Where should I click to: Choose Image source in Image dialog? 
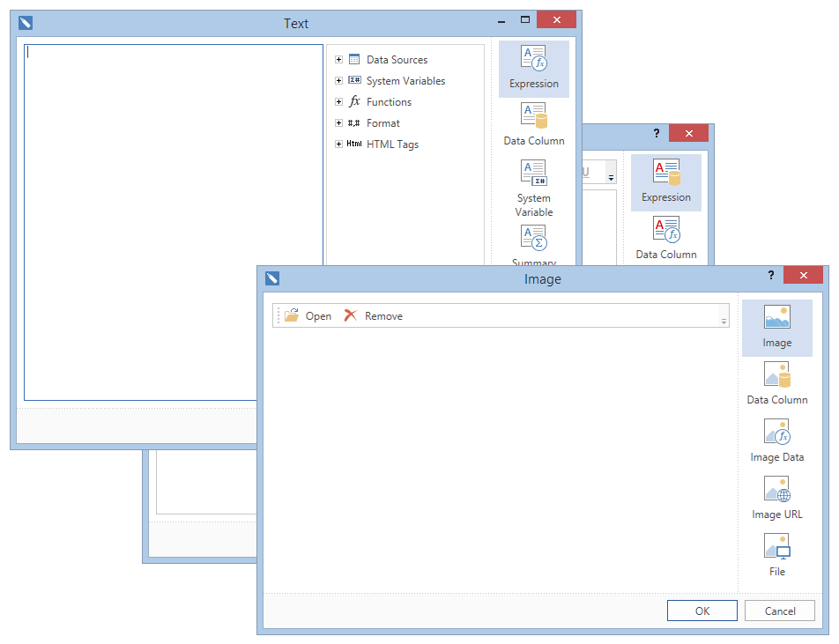[777, 328]
